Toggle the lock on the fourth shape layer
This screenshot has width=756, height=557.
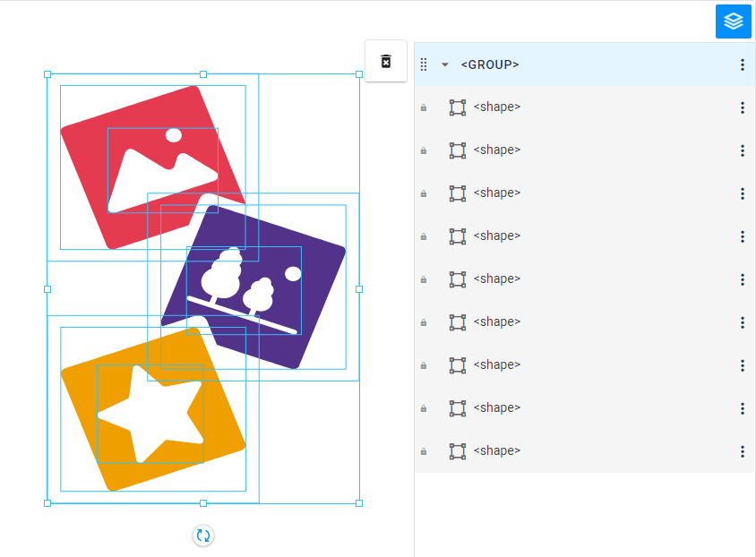(424, 236)
